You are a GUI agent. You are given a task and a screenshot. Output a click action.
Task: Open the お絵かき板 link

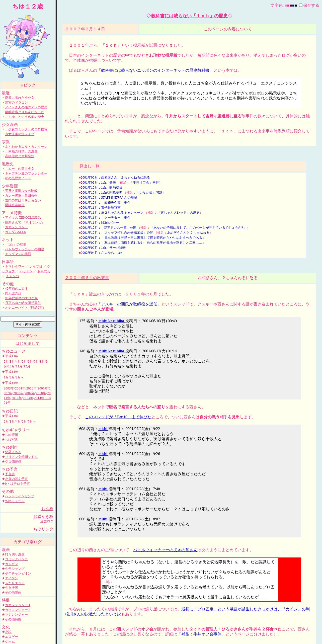pos(43,517)
